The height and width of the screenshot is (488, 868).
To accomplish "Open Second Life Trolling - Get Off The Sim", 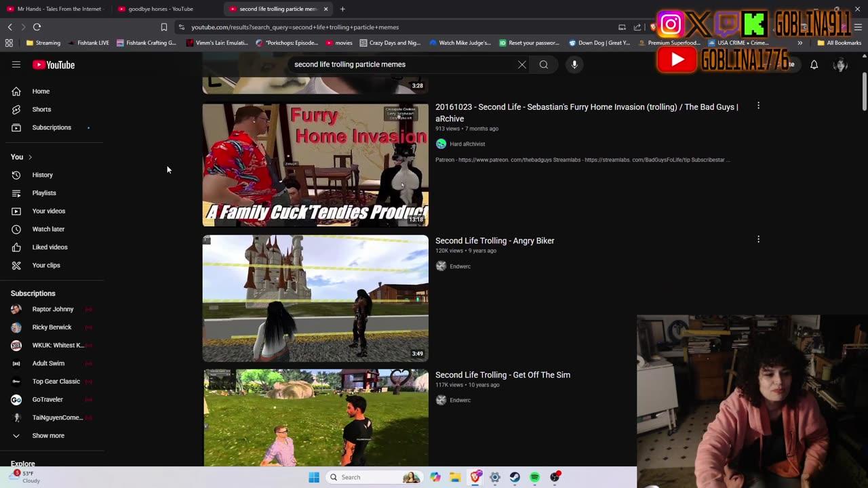I will 502,375.
